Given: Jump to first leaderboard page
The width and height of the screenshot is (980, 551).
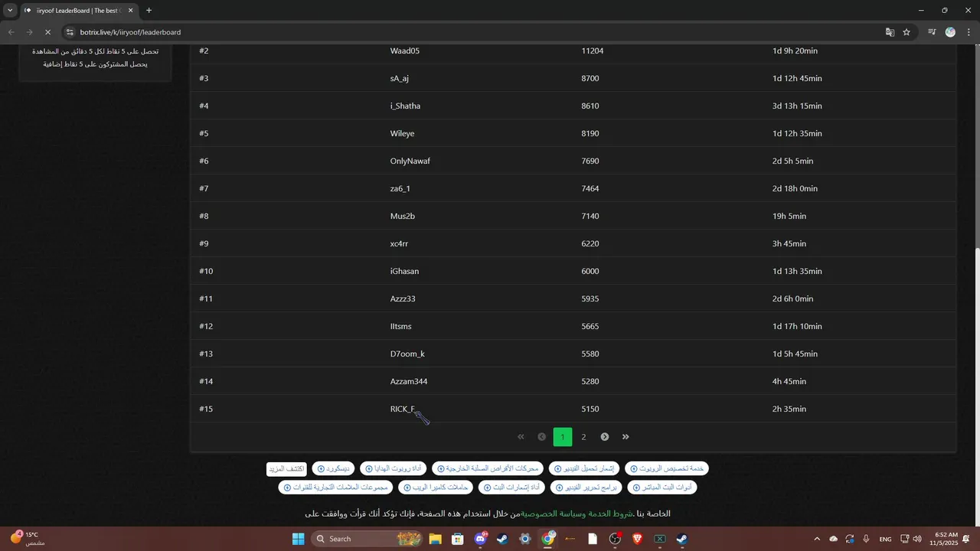Looking at the screenshot, I should pos(521,437).
